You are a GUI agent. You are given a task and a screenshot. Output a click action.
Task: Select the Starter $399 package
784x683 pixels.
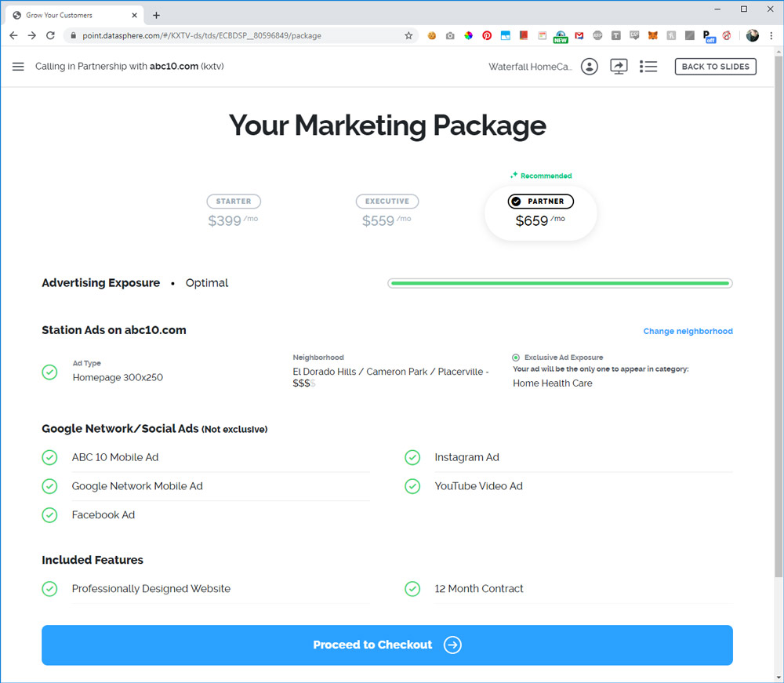(x=234, y=212)
